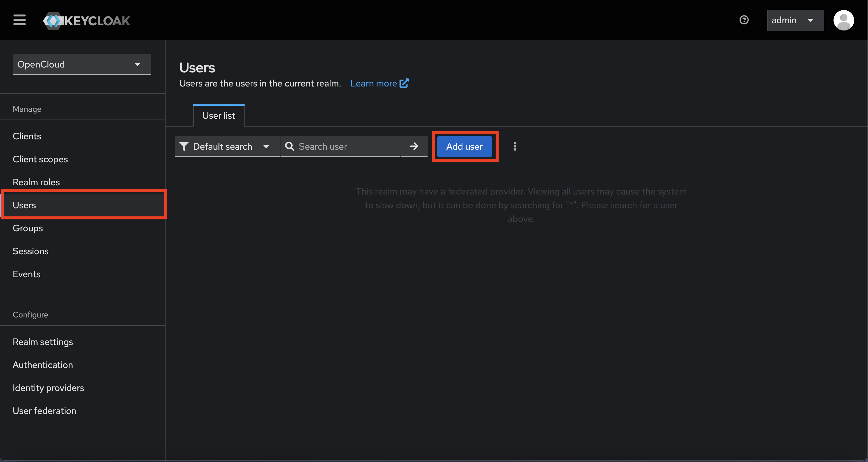Image resolution: width=868 pixels, height=462 pixels.
Task: Expand the OpenCloud realm selector
Action: [x=82, y=64]
